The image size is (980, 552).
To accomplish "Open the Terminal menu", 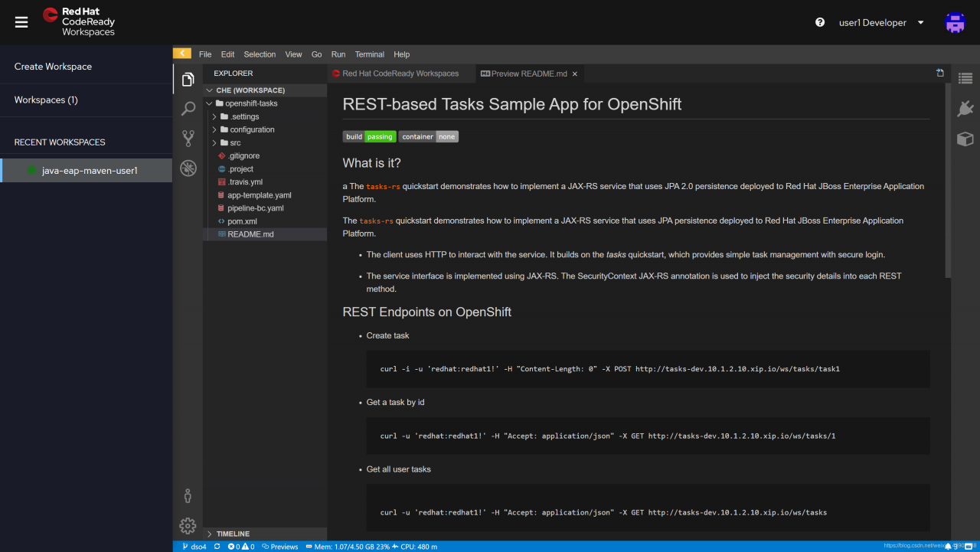I will pyautogui.click(x=370, y=54).
